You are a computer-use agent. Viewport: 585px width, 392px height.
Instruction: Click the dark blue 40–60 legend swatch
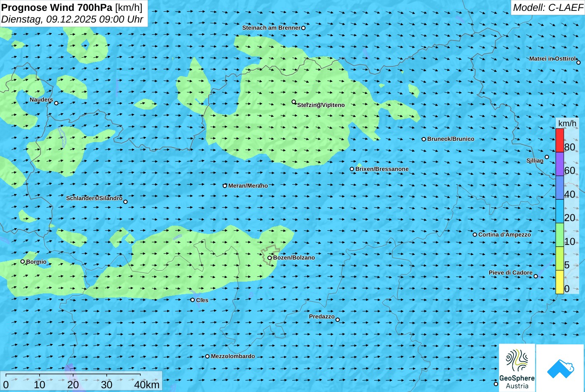click(x=560, y=188)
